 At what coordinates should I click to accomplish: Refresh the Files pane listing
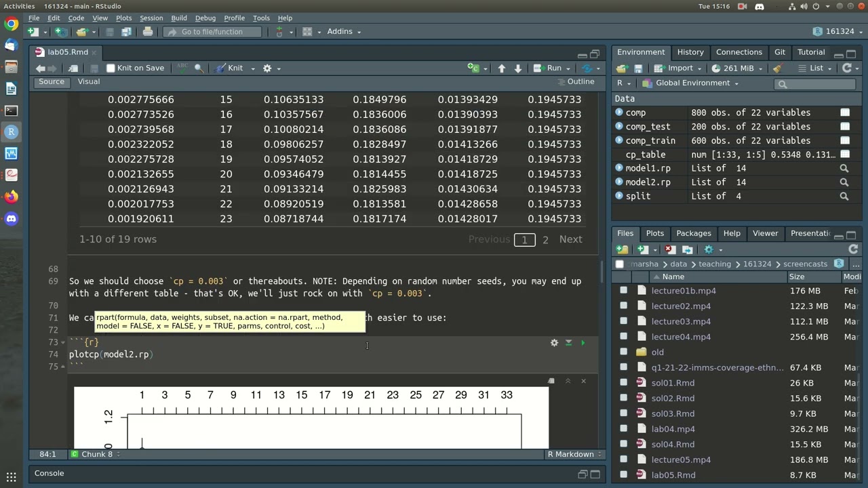[x=853, y=249]
